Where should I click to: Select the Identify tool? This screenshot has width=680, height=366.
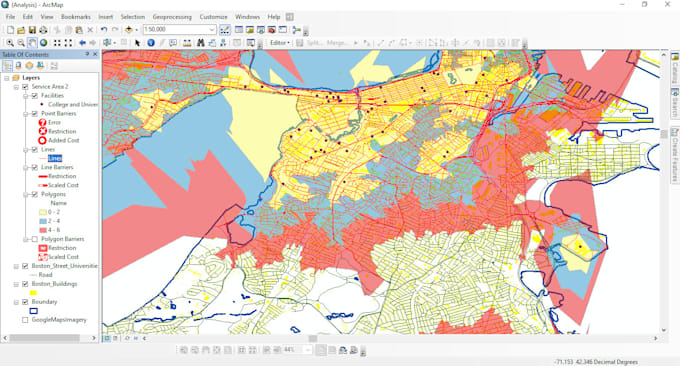pyautogui.click(x=150, y=42)
